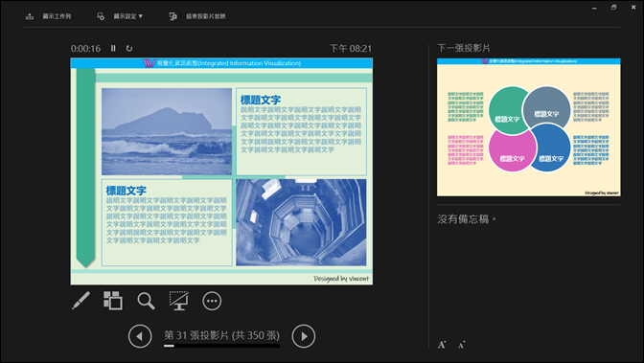Restore down the presenter view window
Screen dimensions: 644x363
(x=613, y=8)
